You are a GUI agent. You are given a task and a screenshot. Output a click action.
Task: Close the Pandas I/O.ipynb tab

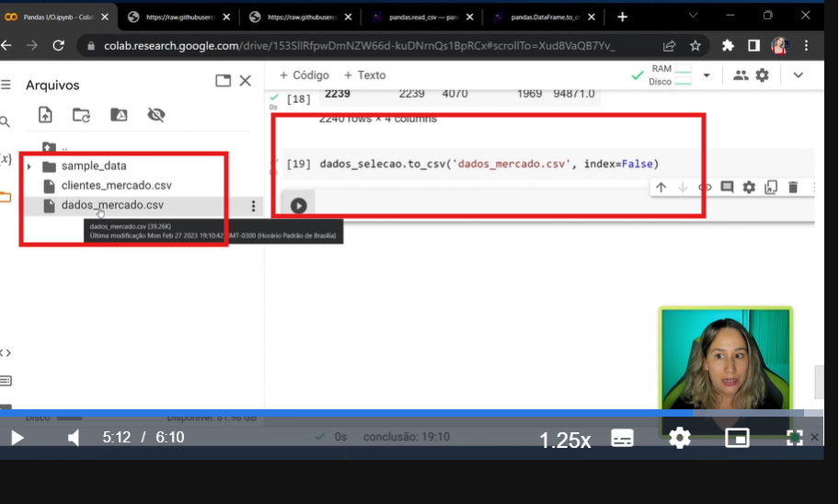coord(105,17)
